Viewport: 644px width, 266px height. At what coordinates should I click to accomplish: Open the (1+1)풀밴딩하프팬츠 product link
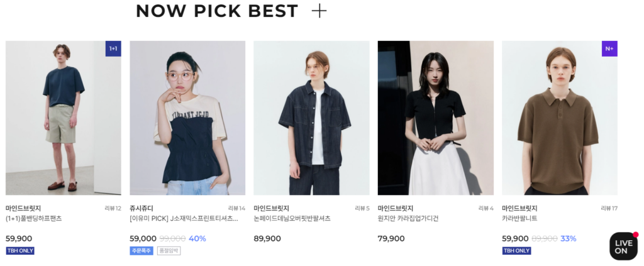click(34, 218)
